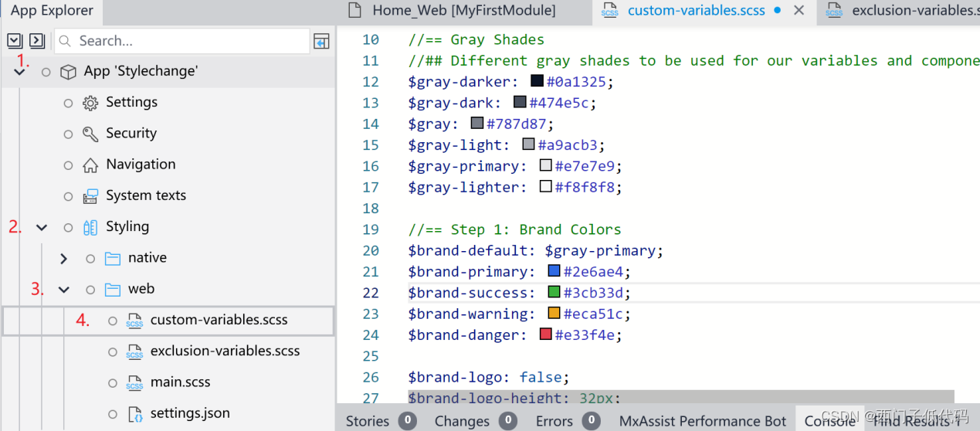Close the custom-variables.scss tab
Viewport: 980px width, 431px height.
pyautogui.click(x=799, y=10)
